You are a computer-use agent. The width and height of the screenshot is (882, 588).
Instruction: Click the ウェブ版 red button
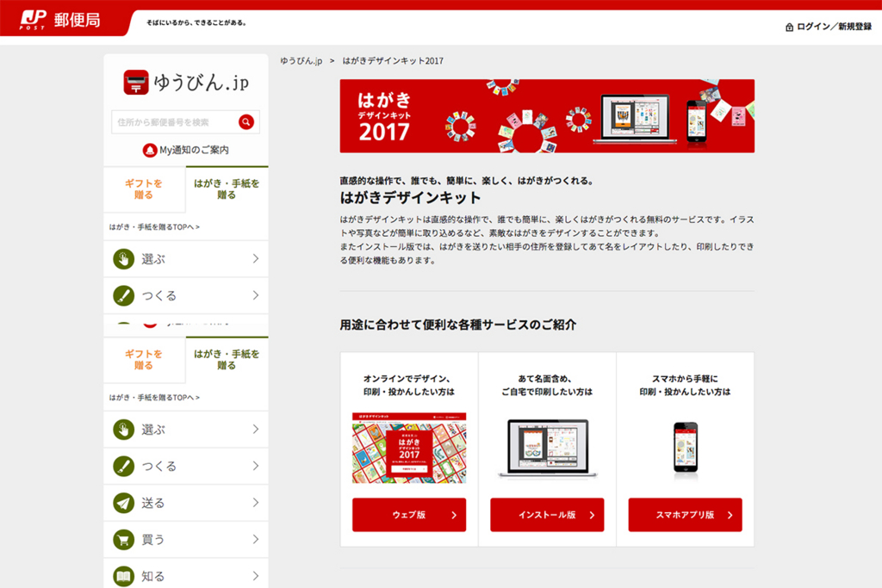409,514
